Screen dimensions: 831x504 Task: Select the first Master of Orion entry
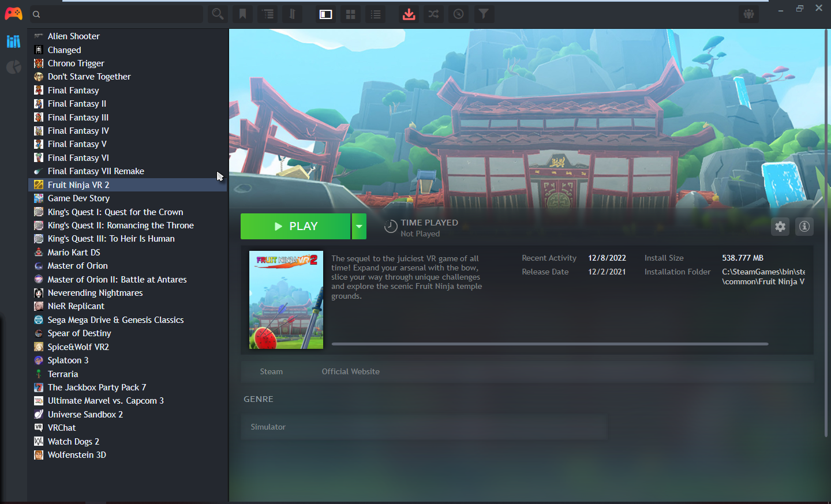point(128,266)
